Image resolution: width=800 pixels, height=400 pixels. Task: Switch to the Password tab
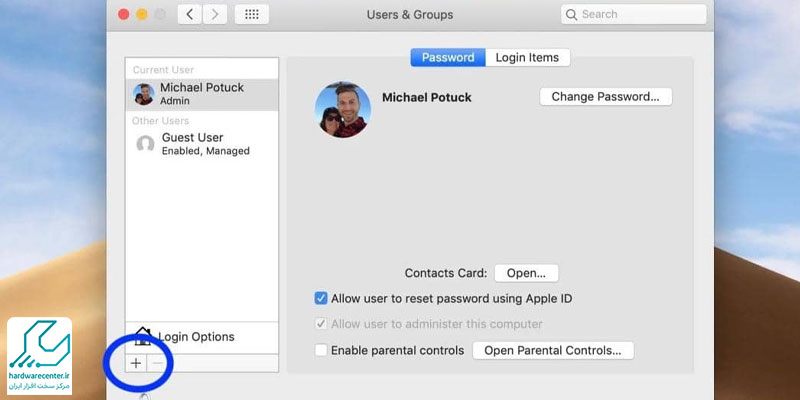[447, 58]
